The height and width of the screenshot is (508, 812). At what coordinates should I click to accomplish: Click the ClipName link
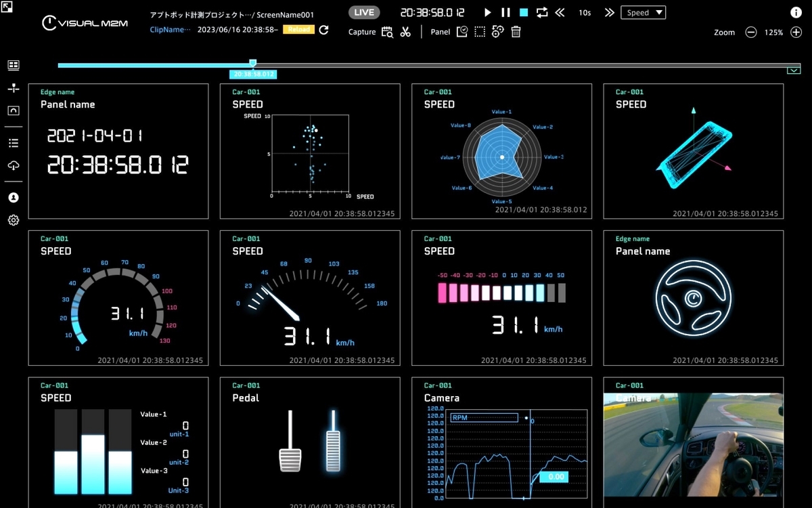click(171, 30)
